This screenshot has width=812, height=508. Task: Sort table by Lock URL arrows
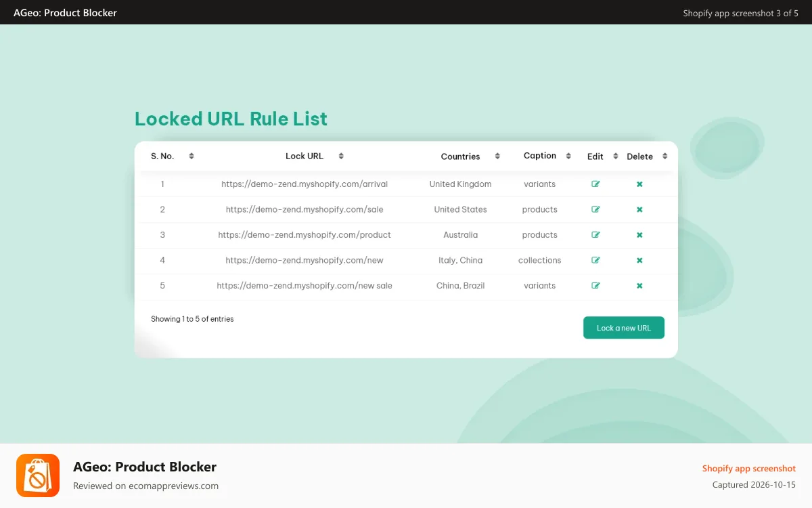(x=341, y=156)
